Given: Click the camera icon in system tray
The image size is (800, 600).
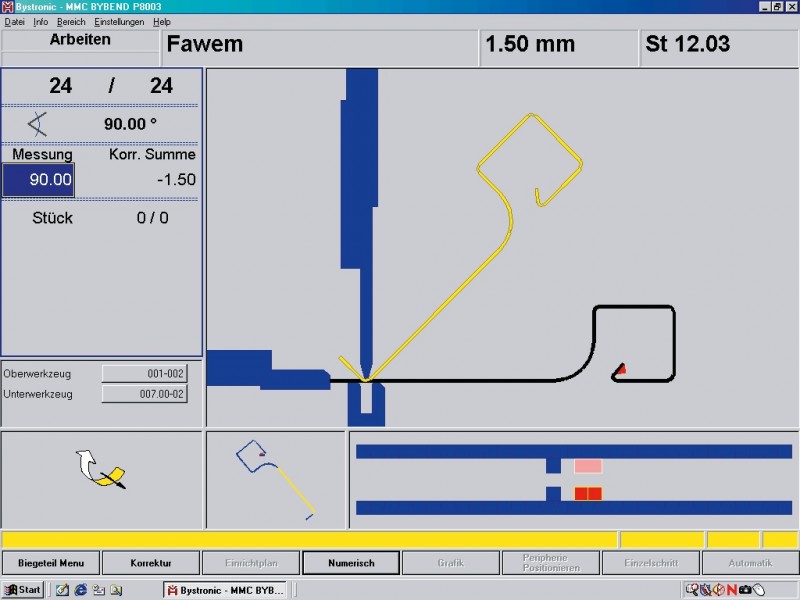Looking at the screenshot, I should tap(745, 590).
